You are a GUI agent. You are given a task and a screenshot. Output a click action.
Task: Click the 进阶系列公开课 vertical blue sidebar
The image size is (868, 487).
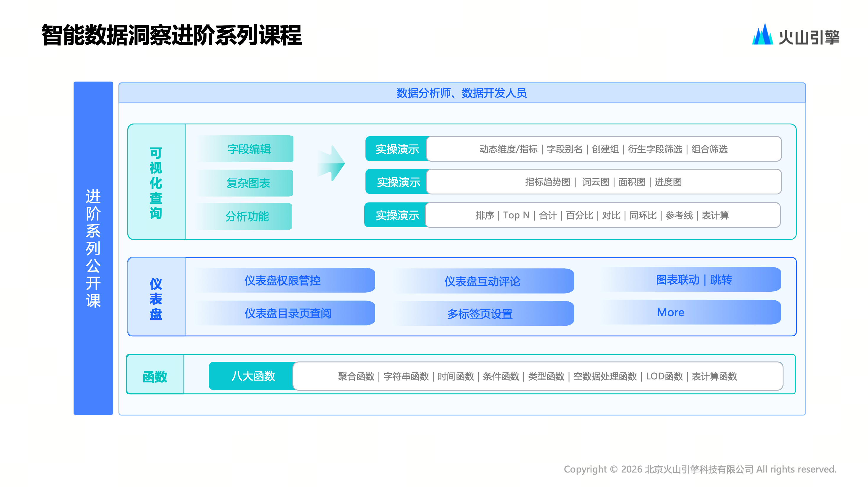(x=93, y=248)
